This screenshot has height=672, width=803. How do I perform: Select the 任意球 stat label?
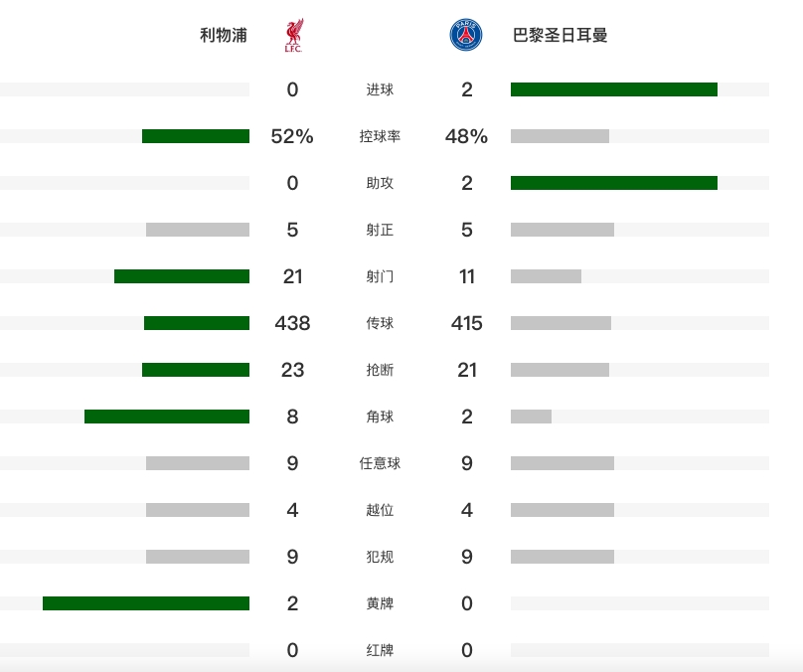(x=380, y=463)
